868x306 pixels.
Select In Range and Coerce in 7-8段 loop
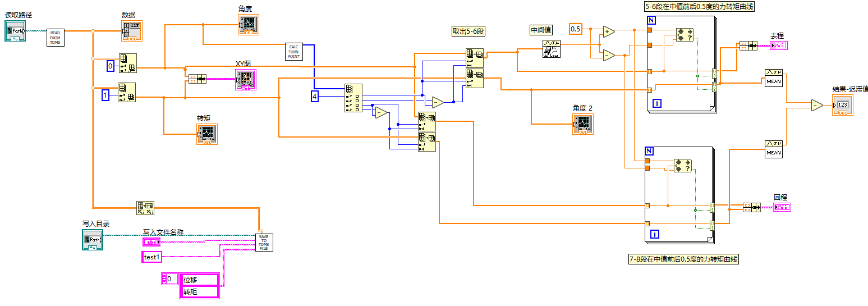(x=683, y=165)
